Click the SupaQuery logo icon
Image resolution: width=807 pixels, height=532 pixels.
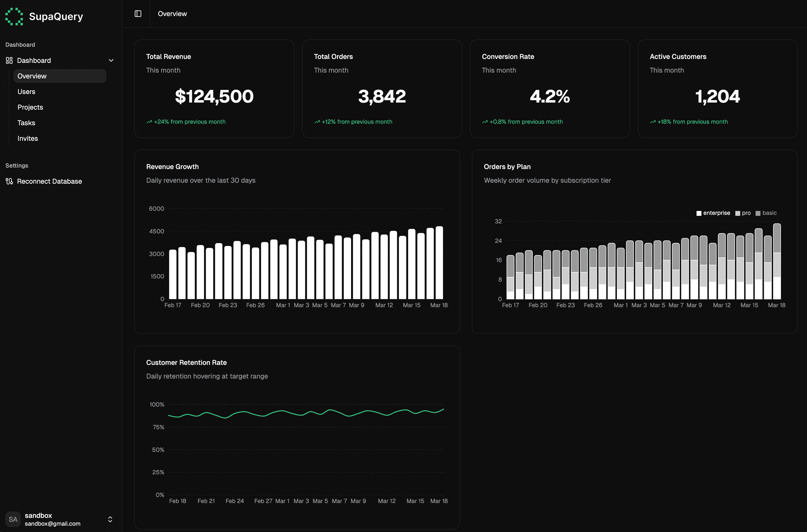[14, 16]
